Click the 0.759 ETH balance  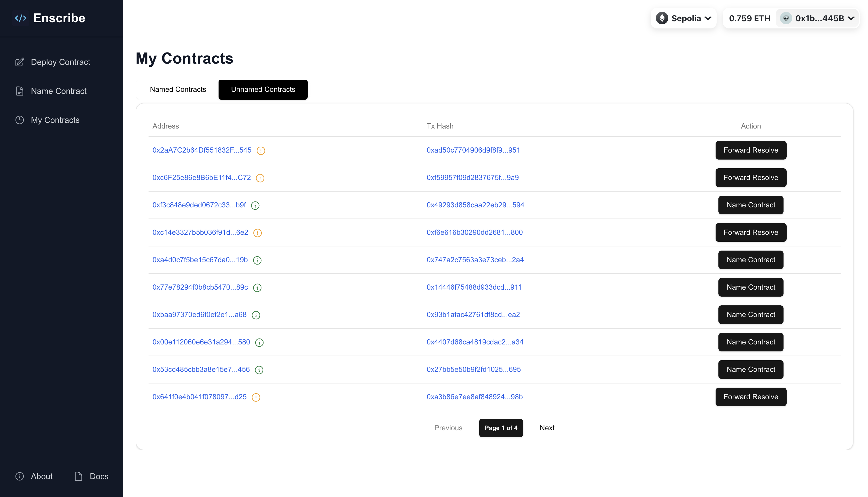tap(749, 18)
